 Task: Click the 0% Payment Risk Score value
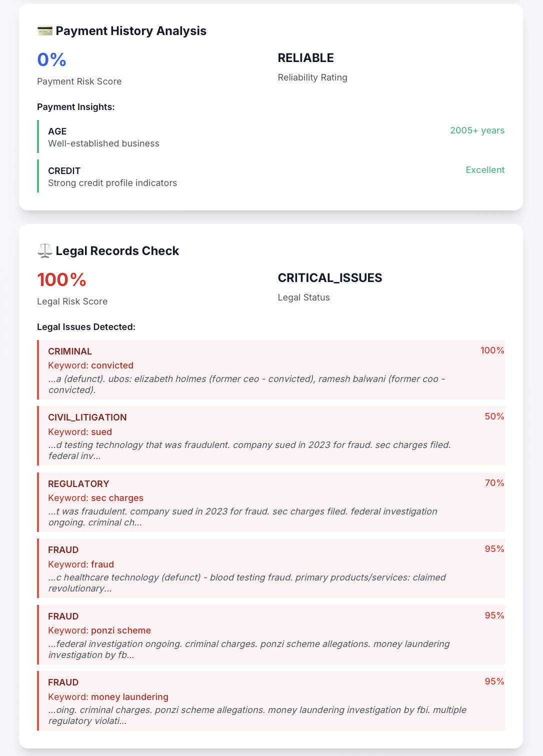(51, 59)
